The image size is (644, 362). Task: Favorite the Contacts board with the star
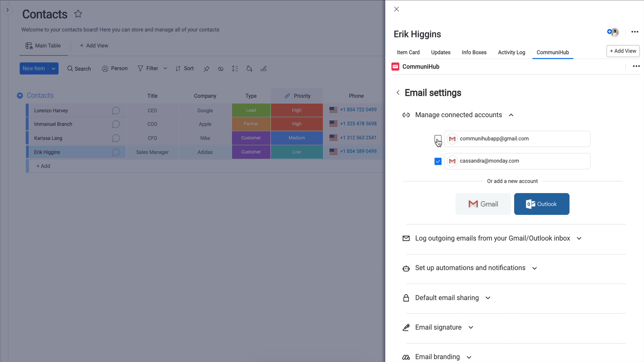point(78,14)
